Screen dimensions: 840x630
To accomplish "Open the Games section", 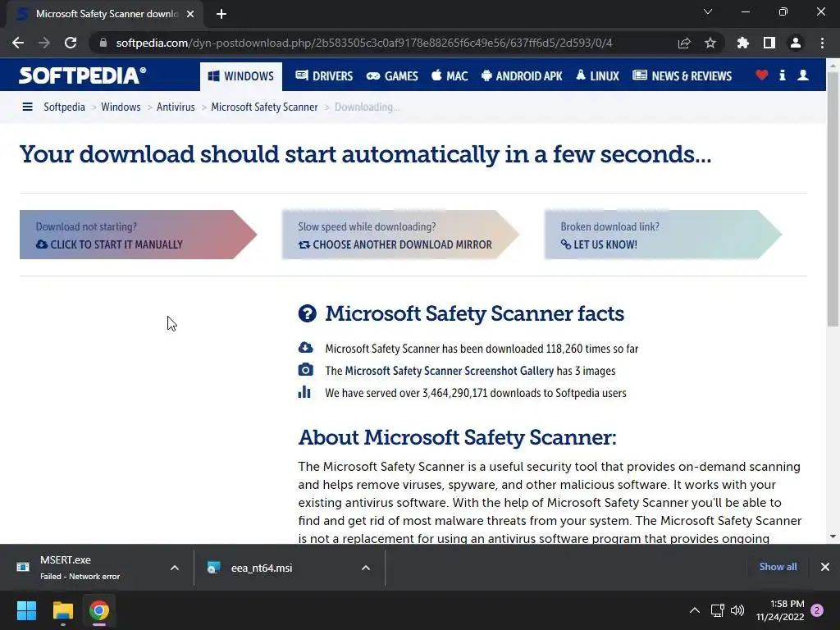I will tap(392, 76).
